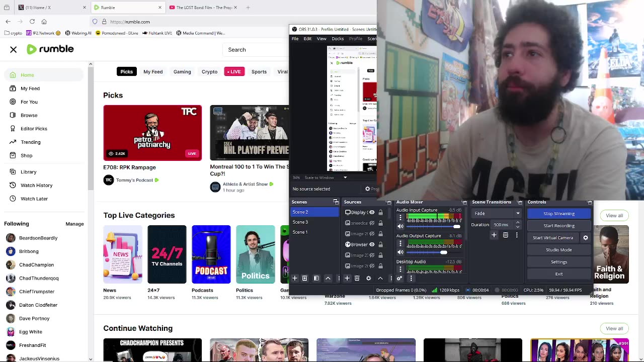
Task: Decrease the transition Duration with the down stepper
Action: 518,227
